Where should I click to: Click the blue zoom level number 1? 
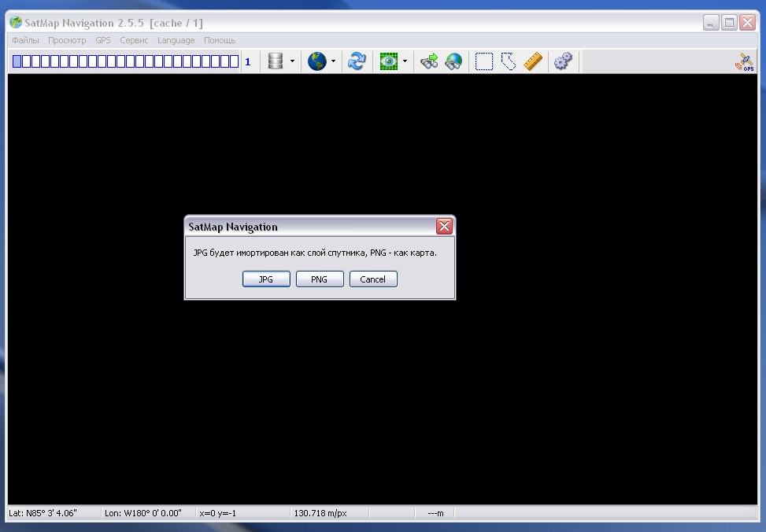(x=248, y=61)
